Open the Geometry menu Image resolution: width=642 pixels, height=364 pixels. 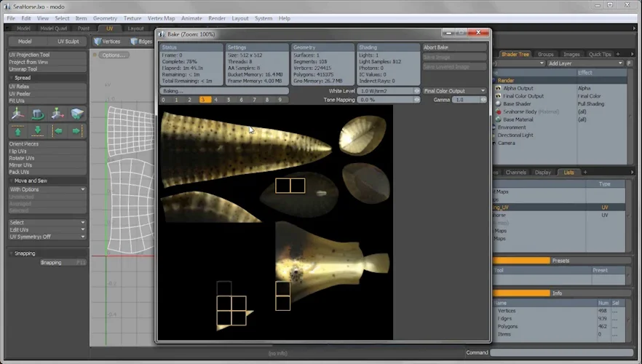tap(105, 17)
